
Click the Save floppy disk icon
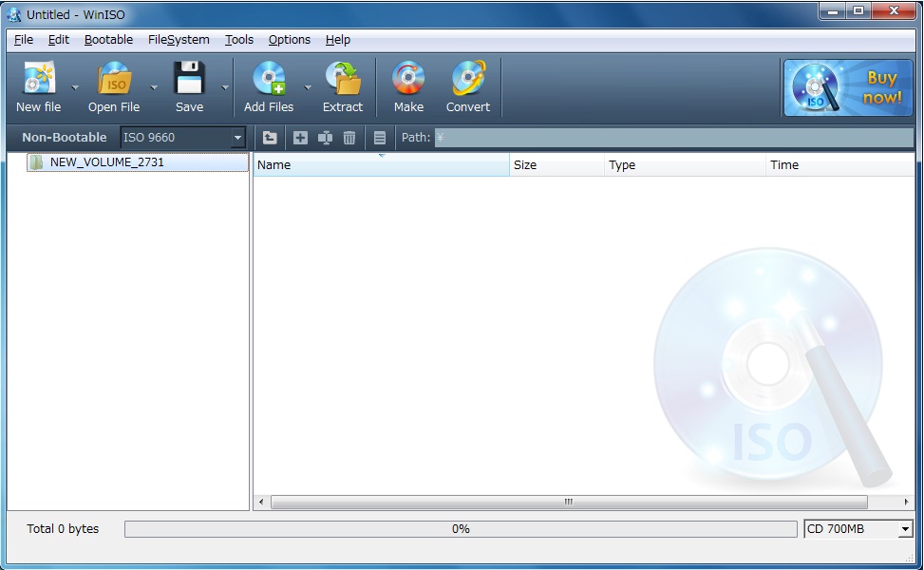click(x=189, y=79)
